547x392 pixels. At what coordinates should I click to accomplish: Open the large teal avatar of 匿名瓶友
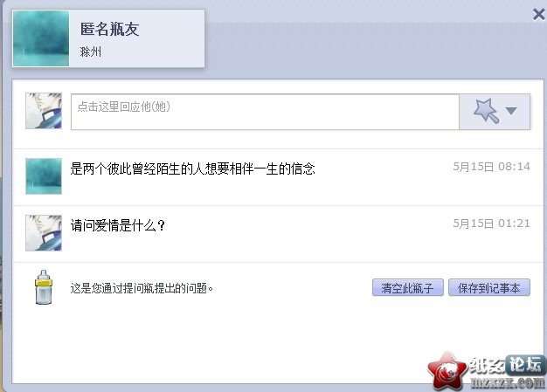pyautogui.click(x=41, y=38)
